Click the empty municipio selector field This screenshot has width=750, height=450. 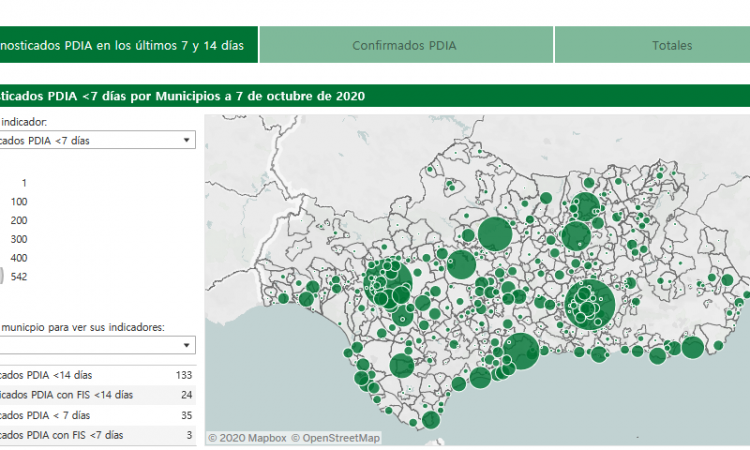pyautogui.click(x=90, y=345)
